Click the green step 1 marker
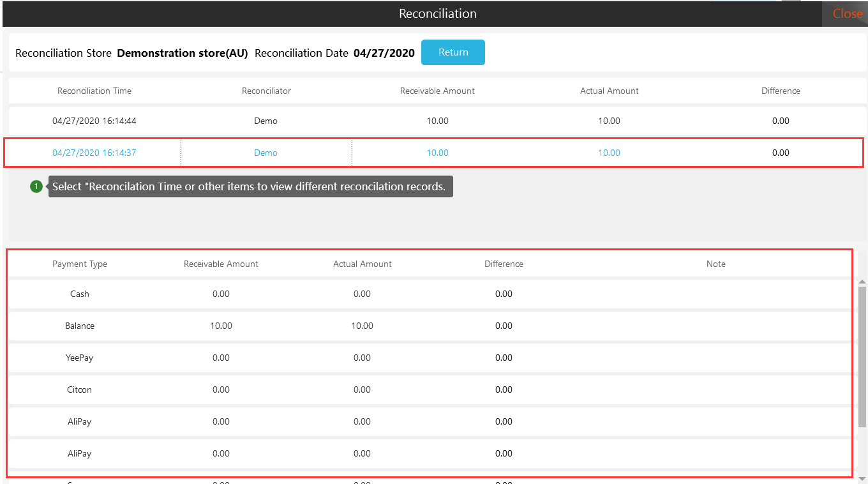Screen dimensions: 868x484 (36, 186)
